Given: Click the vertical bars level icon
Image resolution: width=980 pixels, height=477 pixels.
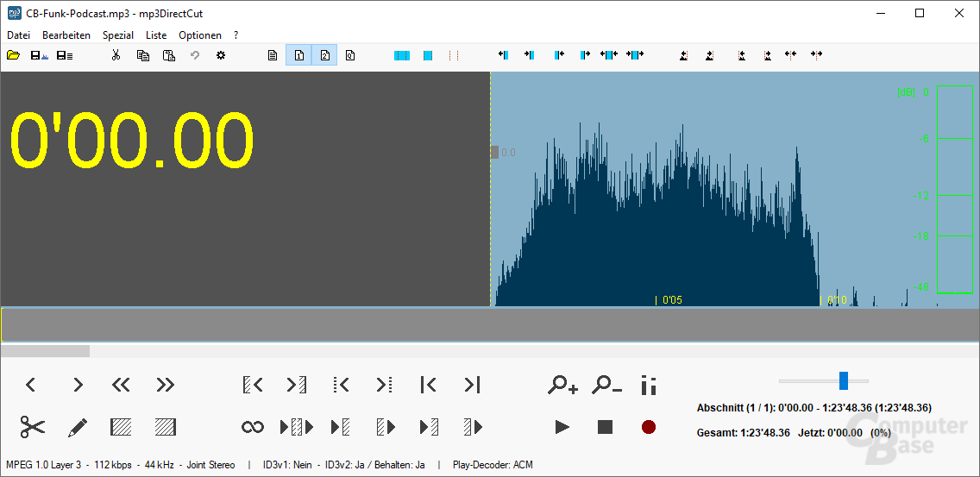Looking at the screenshot, I should 649,385.
